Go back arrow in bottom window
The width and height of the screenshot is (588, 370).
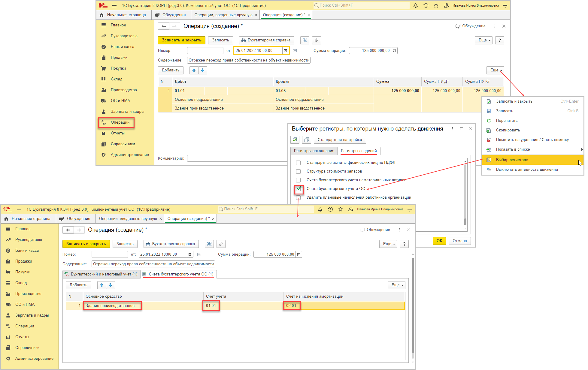[68, 230]
